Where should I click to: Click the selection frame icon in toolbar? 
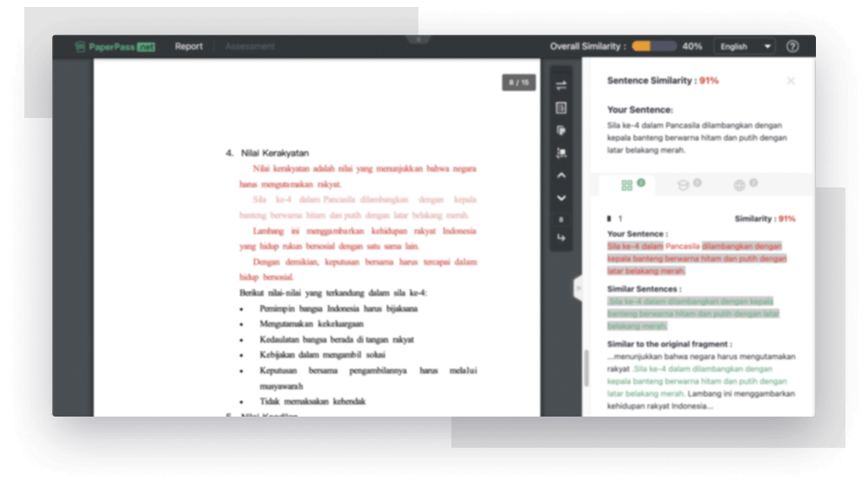(561, 153)
